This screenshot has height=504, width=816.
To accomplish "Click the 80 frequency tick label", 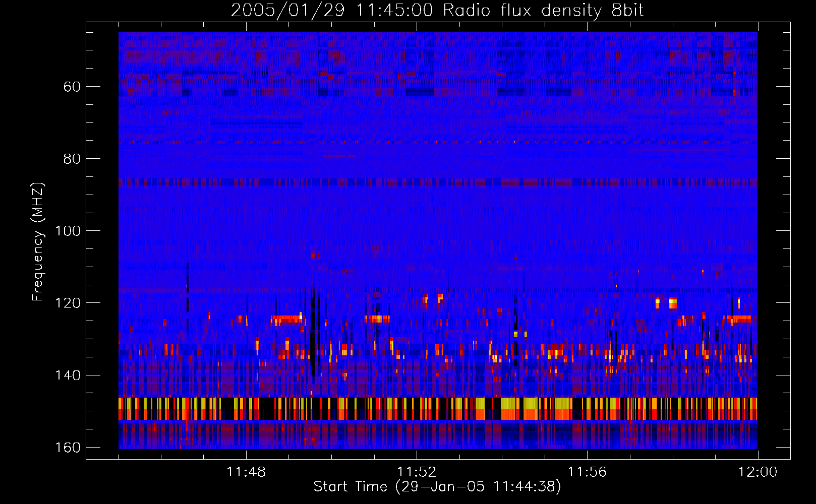I will (72, 159).
